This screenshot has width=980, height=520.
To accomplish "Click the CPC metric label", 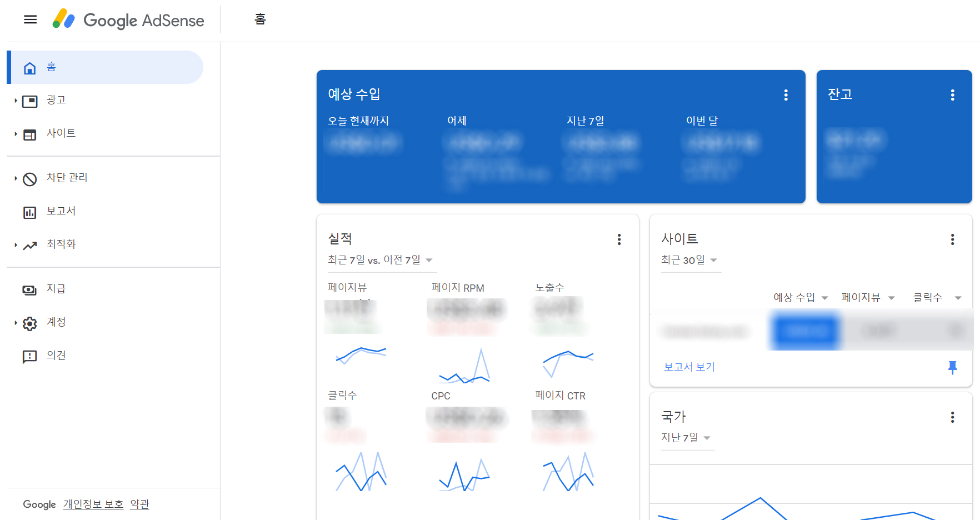I will [441, 396].
